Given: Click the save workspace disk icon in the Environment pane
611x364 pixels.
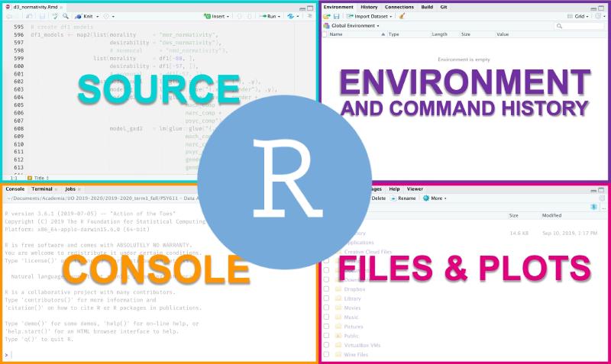Looking at the screenshot, I should pos(337,16).
